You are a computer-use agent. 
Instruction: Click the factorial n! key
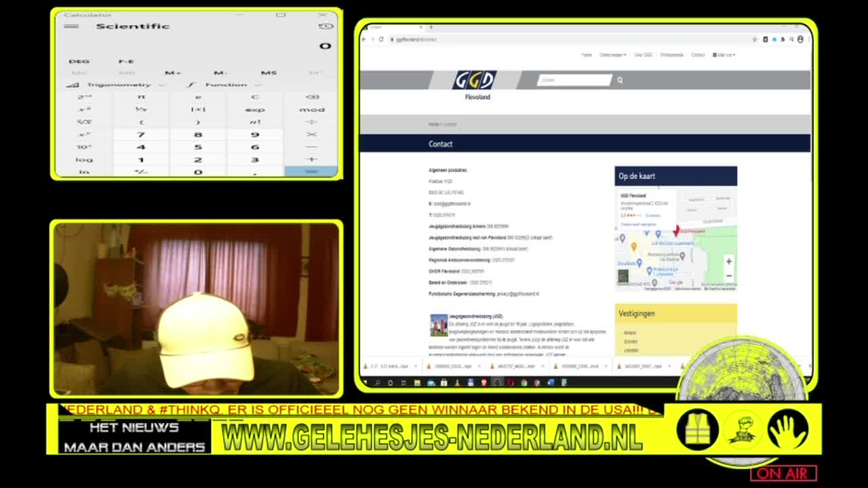[x=255, y=122]
